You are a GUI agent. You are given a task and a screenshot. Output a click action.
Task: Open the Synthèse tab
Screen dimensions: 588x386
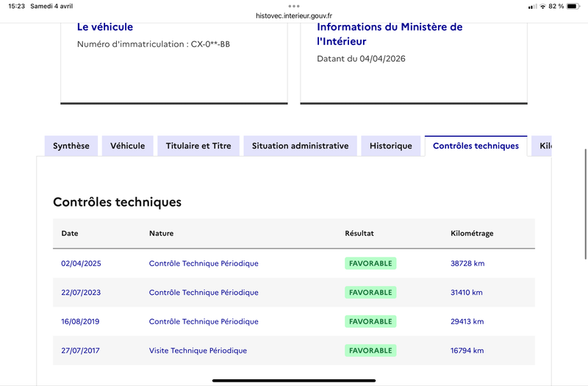(71, 146)
